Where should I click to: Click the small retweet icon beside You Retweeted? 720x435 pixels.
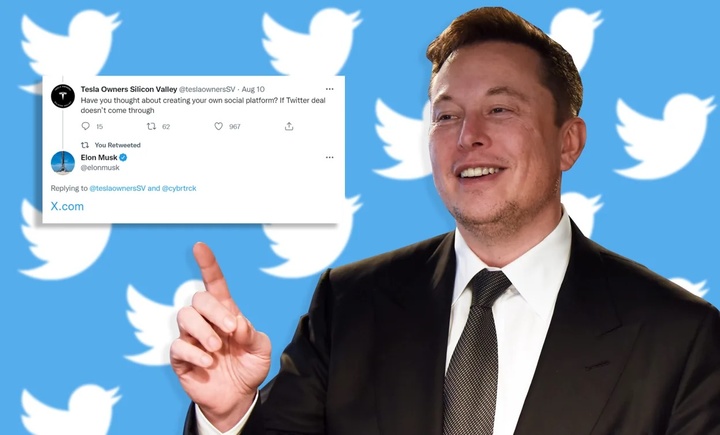coord(85,145)
